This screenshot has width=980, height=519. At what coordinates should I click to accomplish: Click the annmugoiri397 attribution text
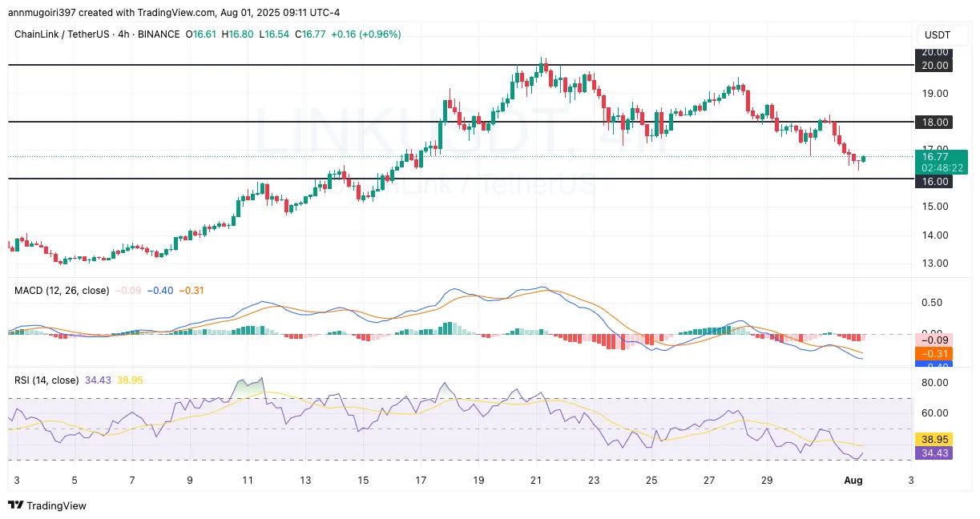(x=41, y=12)
